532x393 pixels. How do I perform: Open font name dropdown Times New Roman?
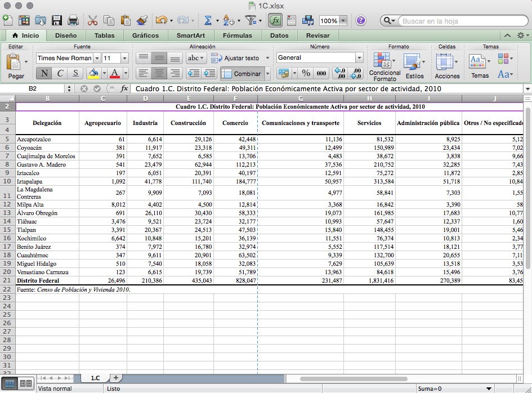point(97,59)
